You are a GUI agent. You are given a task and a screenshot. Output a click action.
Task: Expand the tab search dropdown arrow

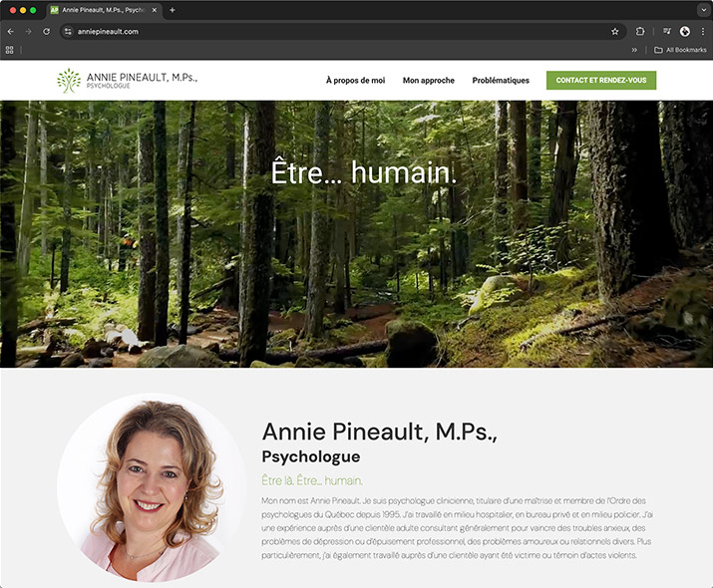(703, 10)
